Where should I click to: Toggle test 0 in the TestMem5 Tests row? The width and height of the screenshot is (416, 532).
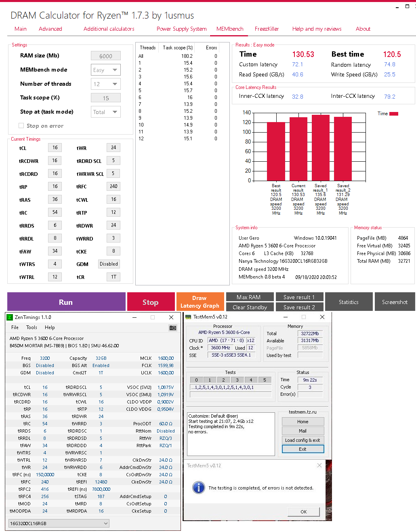(196, 380)
